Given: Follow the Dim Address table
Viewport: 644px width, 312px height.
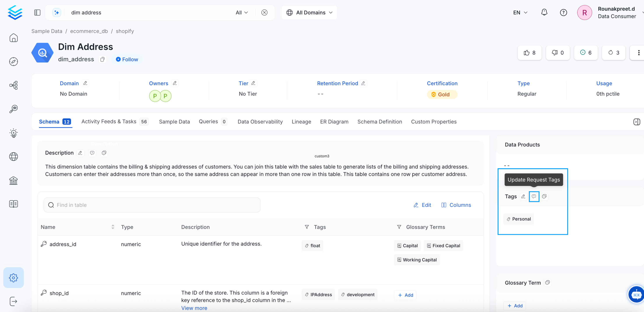Looking at the screenshot, I should pyautogui.click(x=127, y=59).
